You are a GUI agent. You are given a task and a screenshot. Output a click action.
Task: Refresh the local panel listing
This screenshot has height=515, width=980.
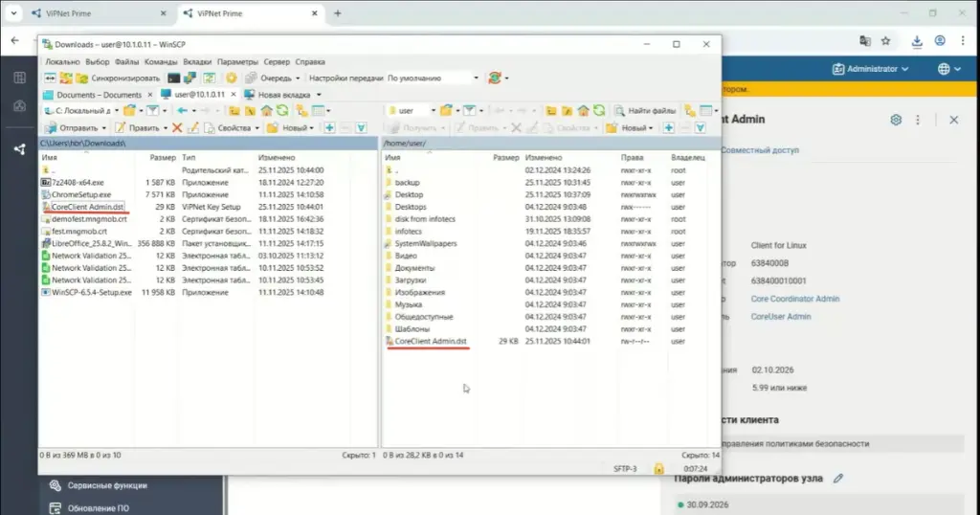click(x=282, y=111)
